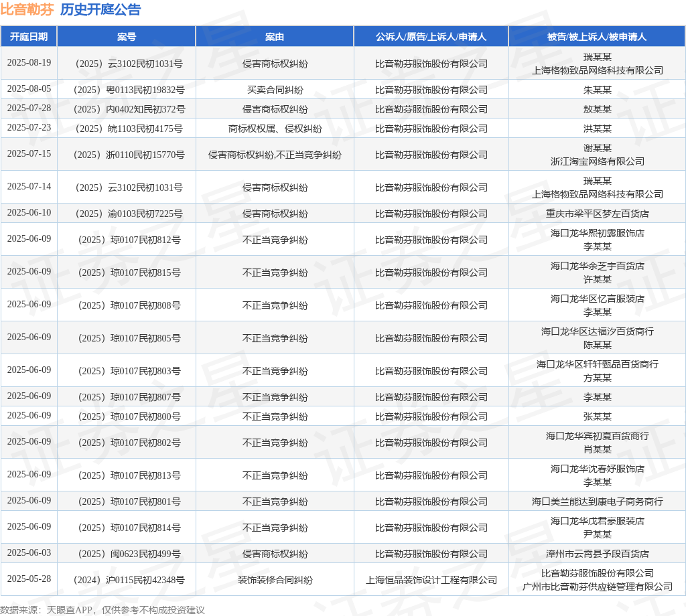Click the date 2025-07-14
The image size is (686, 616).
[29, 187]
